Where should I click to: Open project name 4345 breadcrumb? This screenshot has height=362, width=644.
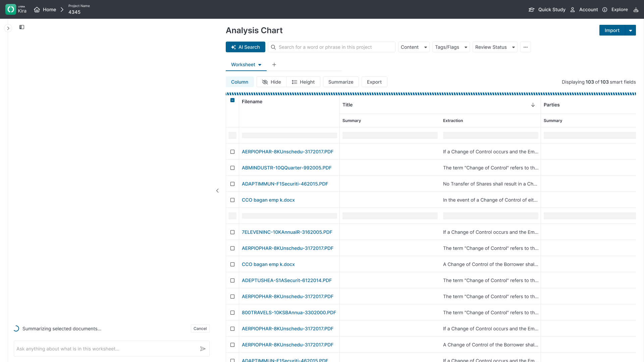74,12
